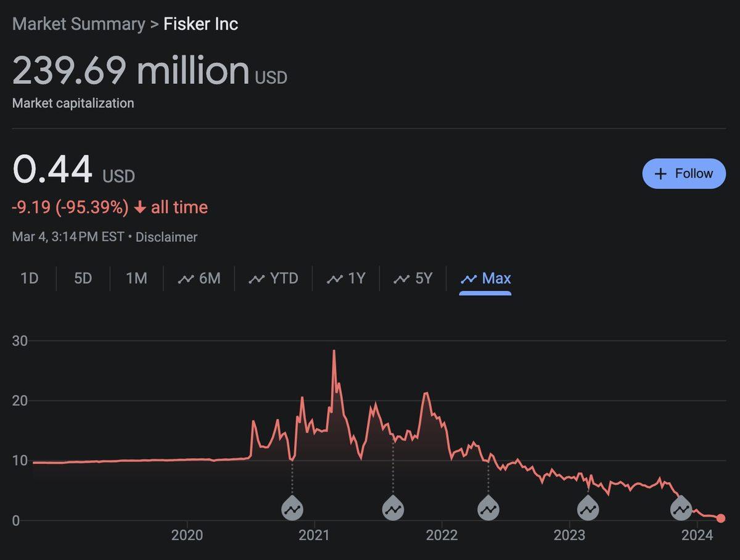This screenshot has height=560, width=740.
Task: Click the 239.69 million market cap value
Action: click(131, 70)
